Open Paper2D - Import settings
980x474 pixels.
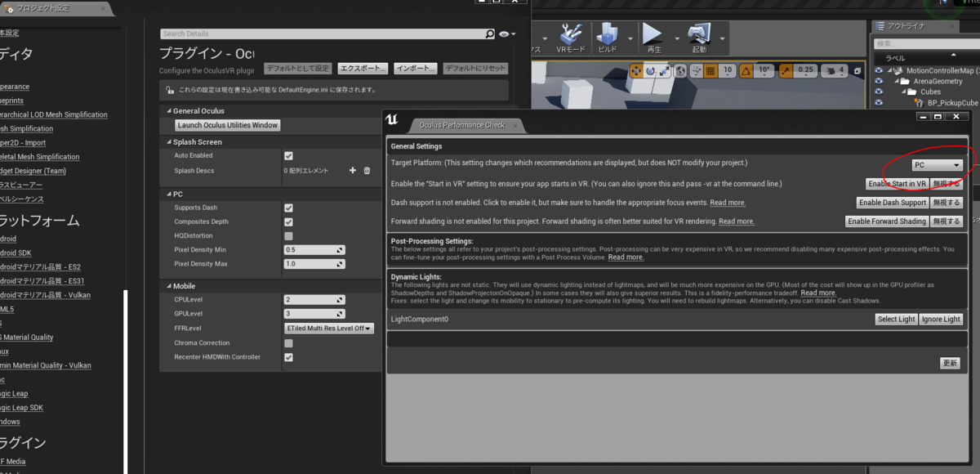click(23, 143)
